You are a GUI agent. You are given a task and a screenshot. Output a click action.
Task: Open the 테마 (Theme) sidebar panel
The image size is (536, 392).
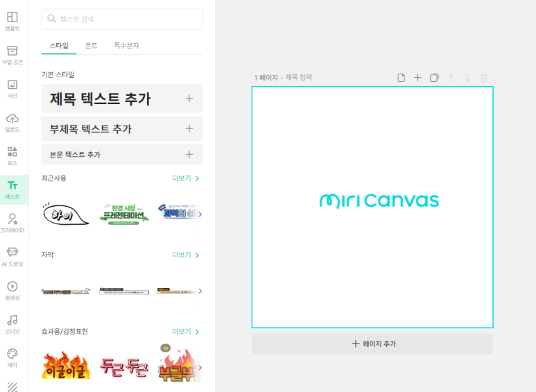coord(12,358)
